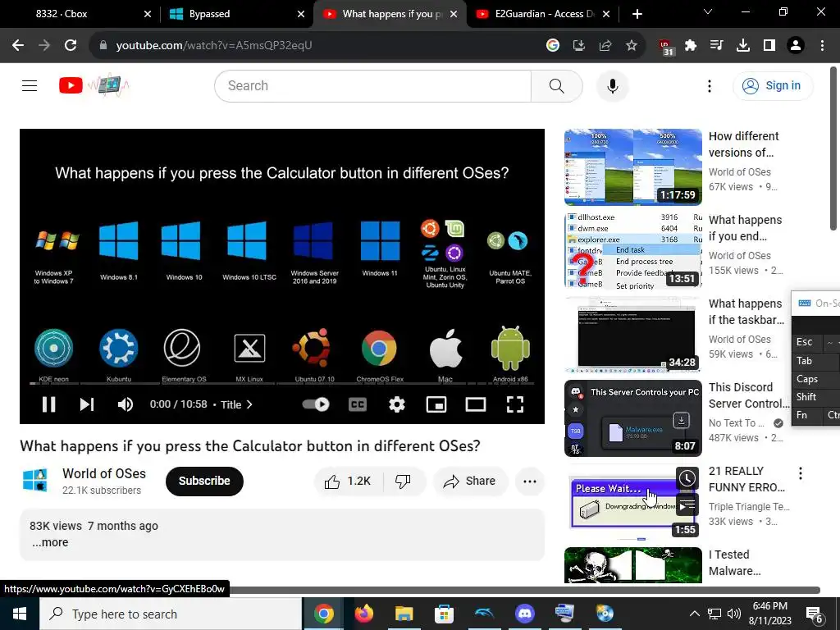Focus the YouTube Search field

click(x=372, y=85)
